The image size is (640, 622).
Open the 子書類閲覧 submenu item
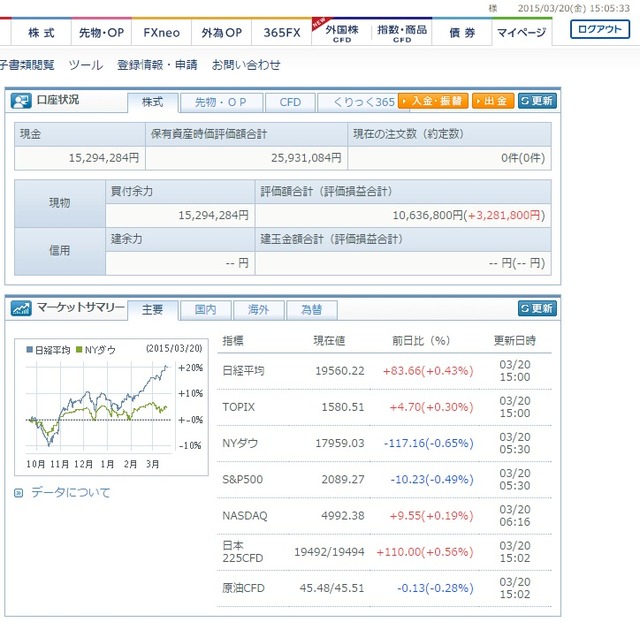27,65
